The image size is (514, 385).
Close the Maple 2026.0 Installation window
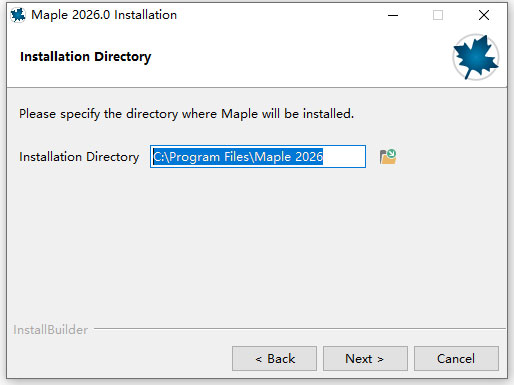(x=484, y=15)
